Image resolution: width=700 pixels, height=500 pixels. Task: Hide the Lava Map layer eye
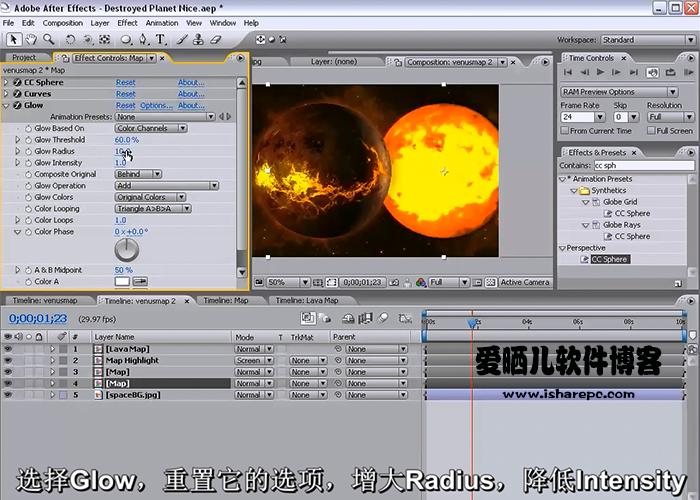[x=8, y=349]
